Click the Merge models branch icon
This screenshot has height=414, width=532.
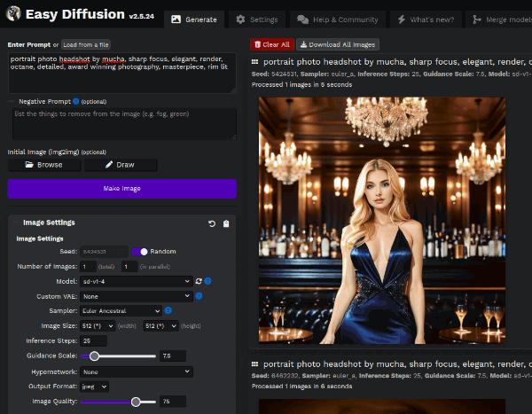tap(477, 20)
